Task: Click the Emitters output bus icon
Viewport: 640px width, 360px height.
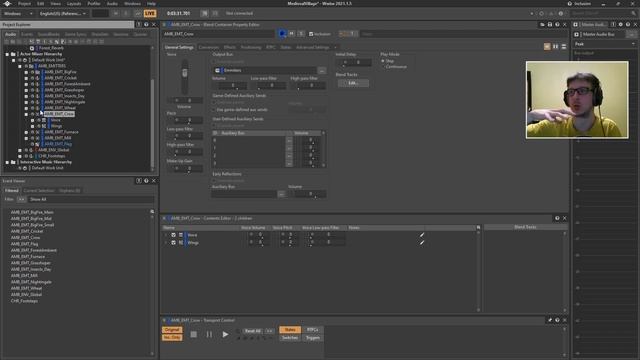Action: tap(217, 71)
